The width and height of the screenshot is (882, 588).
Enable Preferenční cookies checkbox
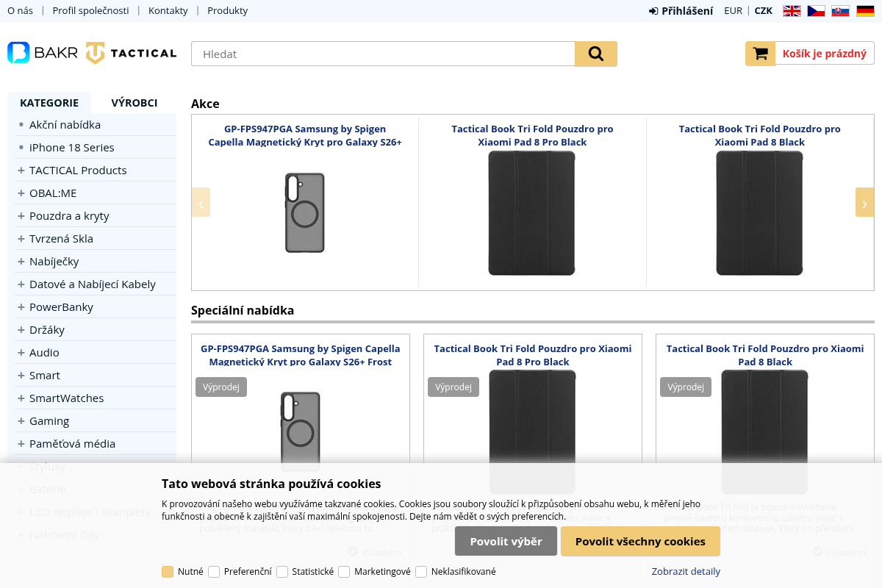tap(214, 572)
